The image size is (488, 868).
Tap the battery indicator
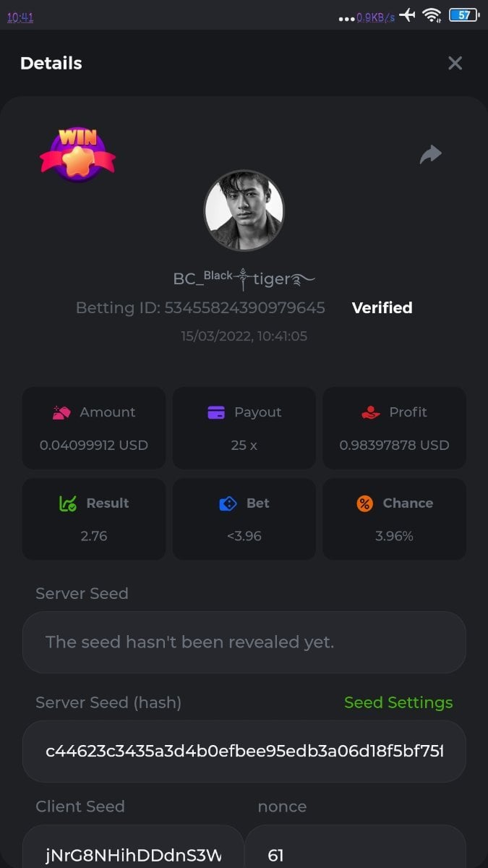coord(464,15)
